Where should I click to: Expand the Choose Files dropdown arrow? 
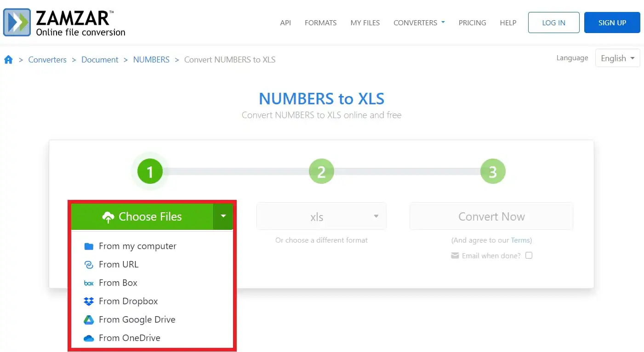click(223, 216)
